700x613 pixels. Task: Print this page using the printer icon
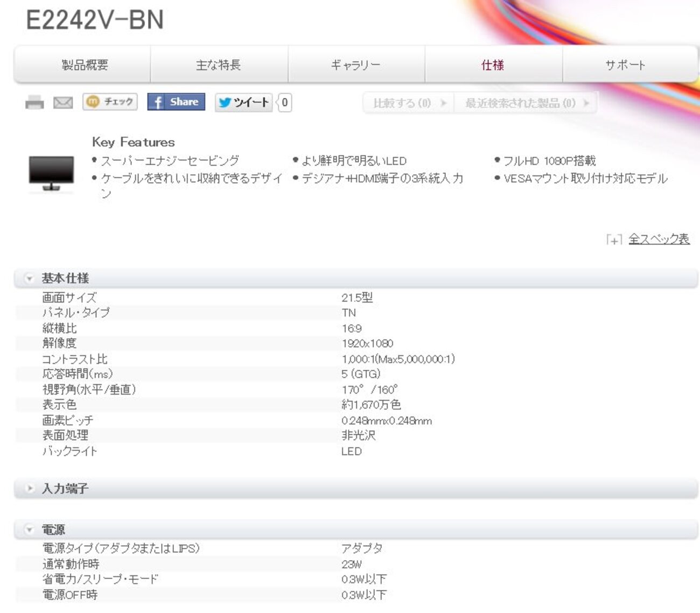[34, 102]
